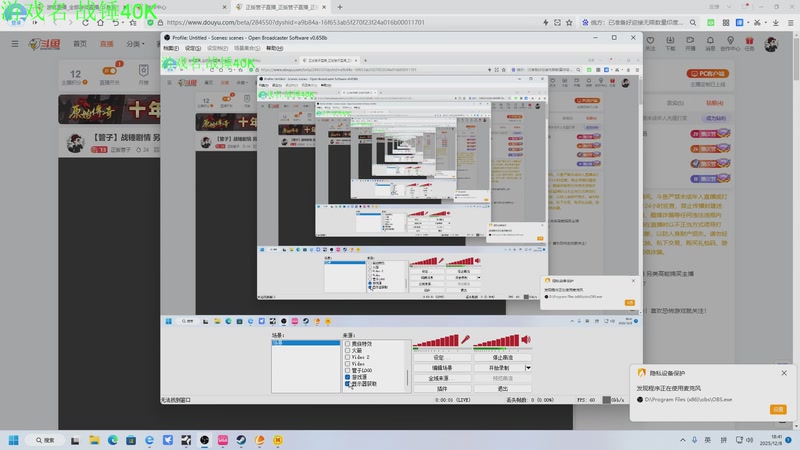800x450 pixels.
Task: Expand the 开始录制 dropdown arrow
Action: click(x=528, y=368)
